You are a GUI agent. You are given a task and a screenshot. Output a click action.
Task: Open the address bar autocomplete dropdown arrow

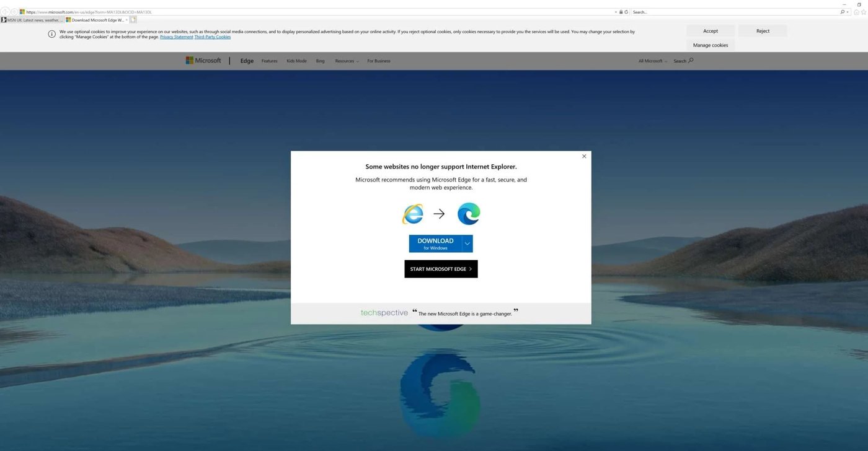616,12
